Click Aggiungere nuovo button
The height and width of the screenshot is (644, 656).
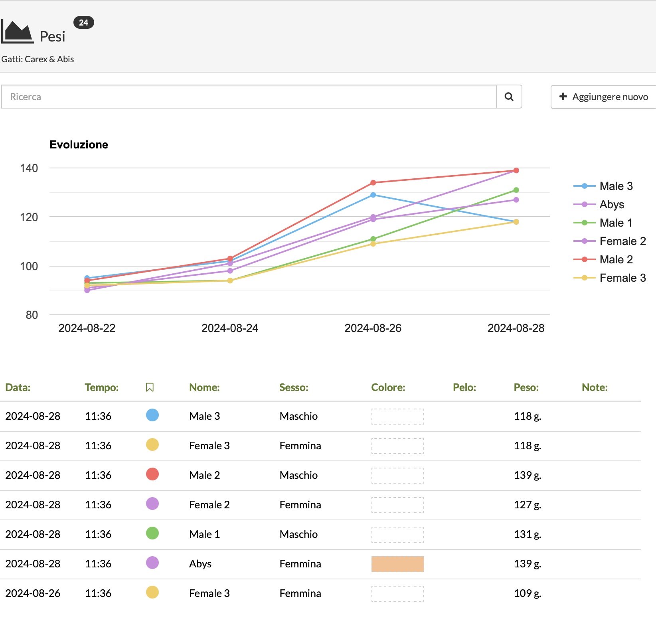pyautogui.click(x=604, y=97)
